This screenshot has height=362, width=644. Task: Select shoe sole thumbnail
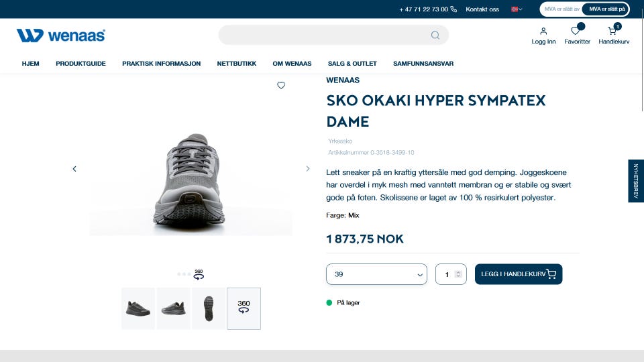click(209, 308)
